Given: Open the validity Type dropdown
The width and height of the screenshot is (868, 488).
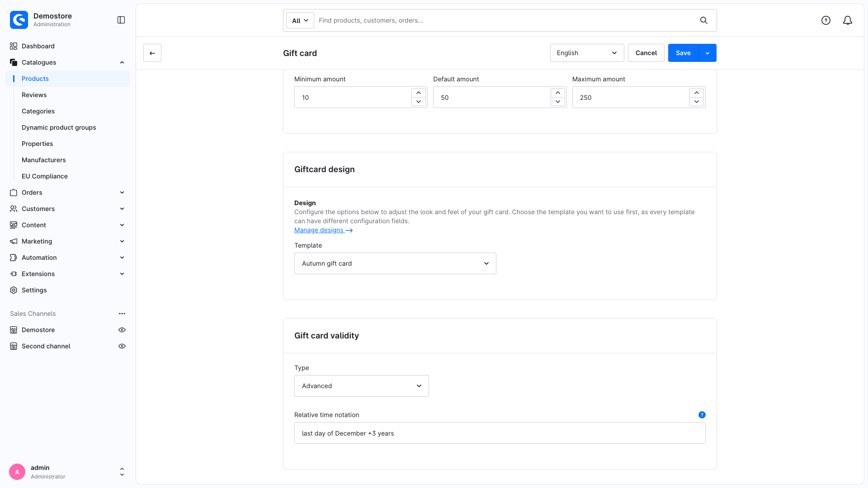Looking at the screenshot, I should coord(362,386).
